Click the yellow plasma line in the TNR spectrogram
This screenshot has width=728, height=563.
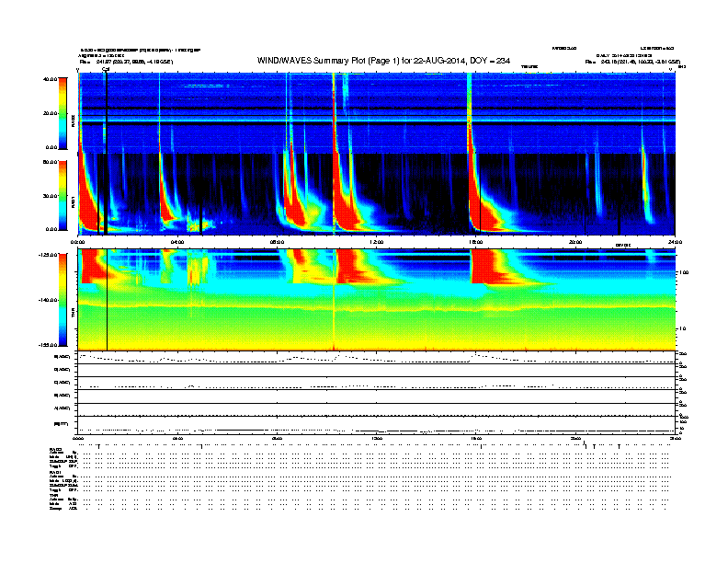coord(376,307)
